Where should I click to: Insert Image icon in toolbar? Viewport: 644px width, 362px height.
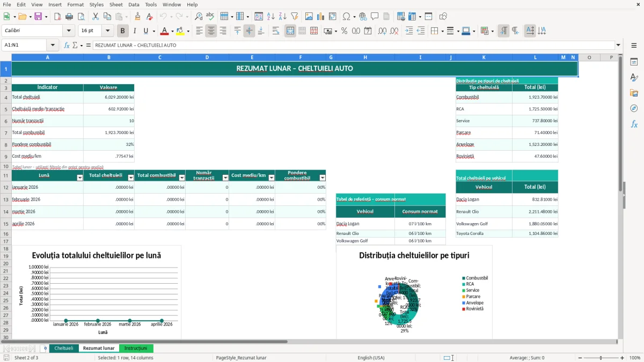point(309,17)
